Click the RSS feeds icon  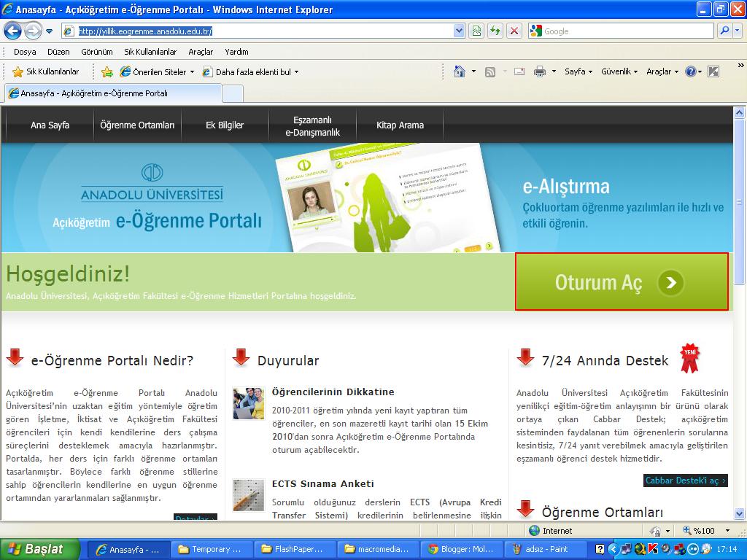click(489, 72)
